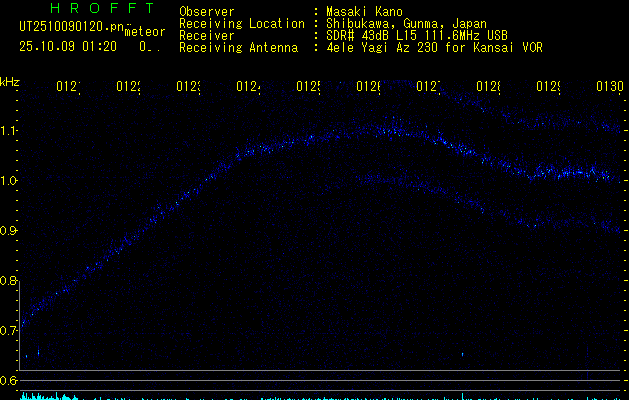
Task: Select the Receiving Location label
Action: (x=242, y=23)
